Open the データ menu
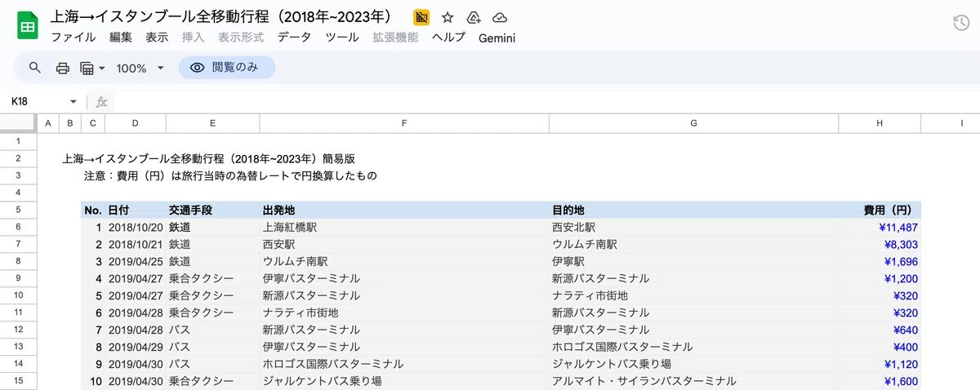 pos(294,38)
